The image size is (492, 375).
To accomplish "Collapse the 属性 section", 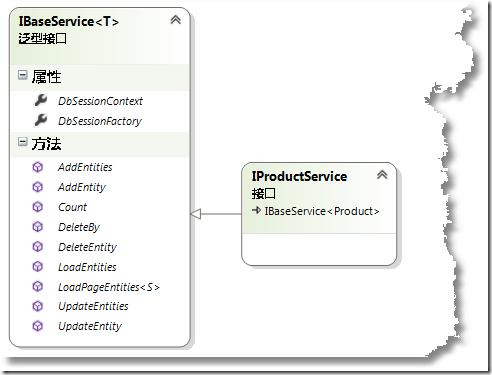I will [x=22, y=75].
